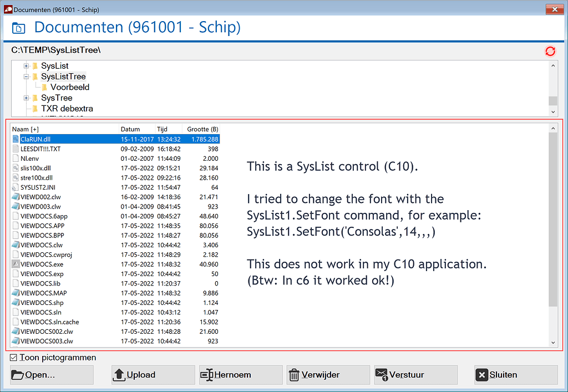This screenshot has width=568, height=392.
Task: Click the upload arrow icon on the Upload button
Action: [x=119, y=374]
